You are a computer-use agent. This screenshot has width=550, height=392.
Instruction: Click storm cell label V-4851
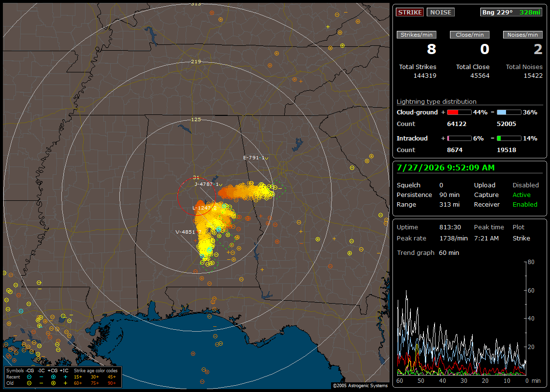pyautogui.click(x=187, y=232)
